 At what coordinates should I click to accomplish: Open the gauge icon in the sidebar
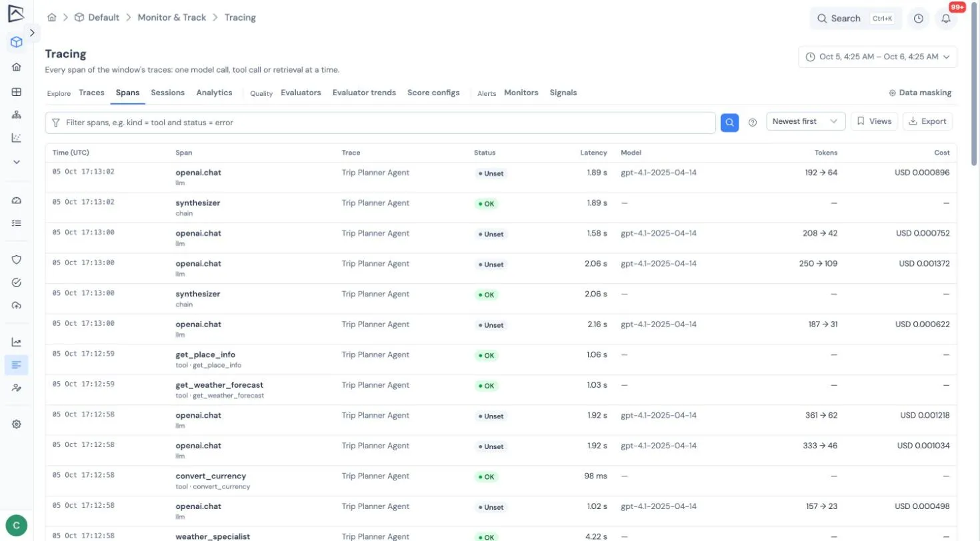[x=17, y=201]
